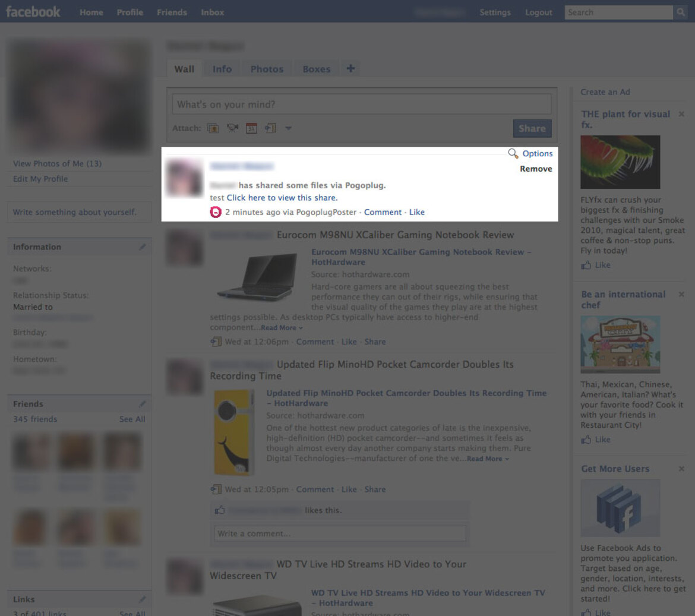
Task: Open the Create an Ad link
Action: (x=605, y=92)
